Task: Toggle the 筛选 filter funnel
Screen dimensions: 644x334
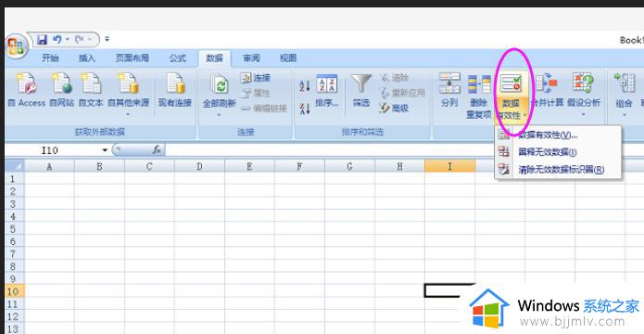Action: click(x=361, y=91)
